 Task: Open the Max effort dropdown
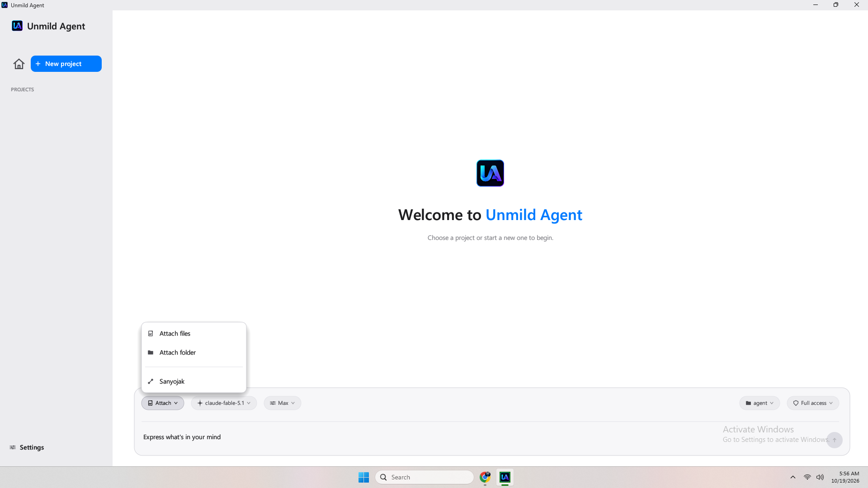pyautogui.click(x=283, y=403)
